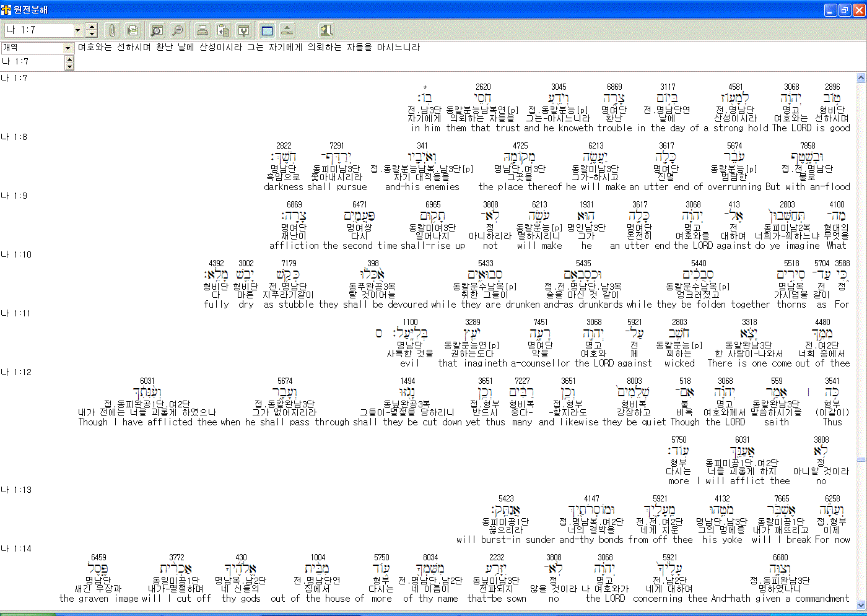The width and height of the screenshot is (867, 616).
Task: Click the zoom in magnifier icon
Action: click(157, 30)
